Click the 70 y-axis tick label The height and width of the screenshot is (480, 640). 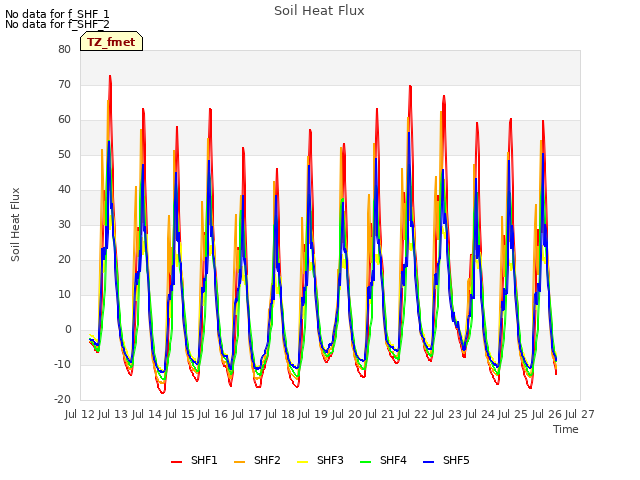[x=64, y=84]
